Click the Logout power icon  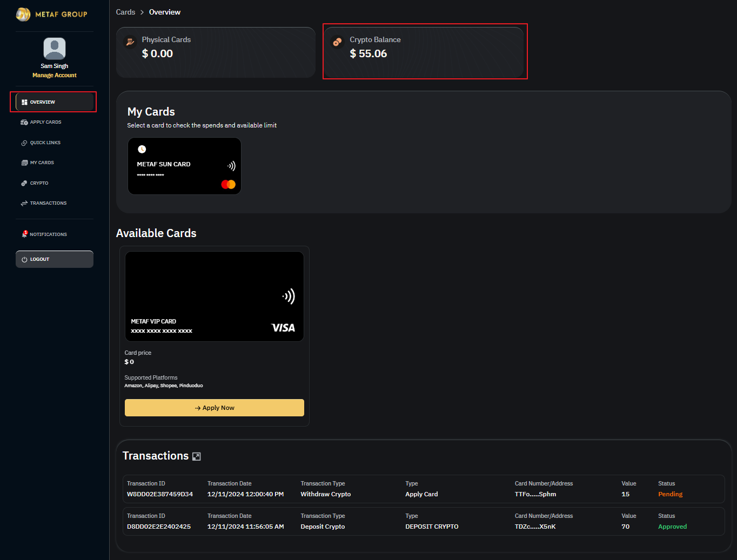[x=24, y=259]
